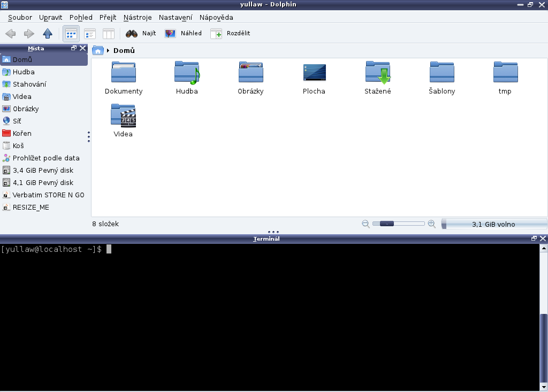The image size is (548, 392).
Task: Go up to the parent folder
Action: click(x=48, y=34)
